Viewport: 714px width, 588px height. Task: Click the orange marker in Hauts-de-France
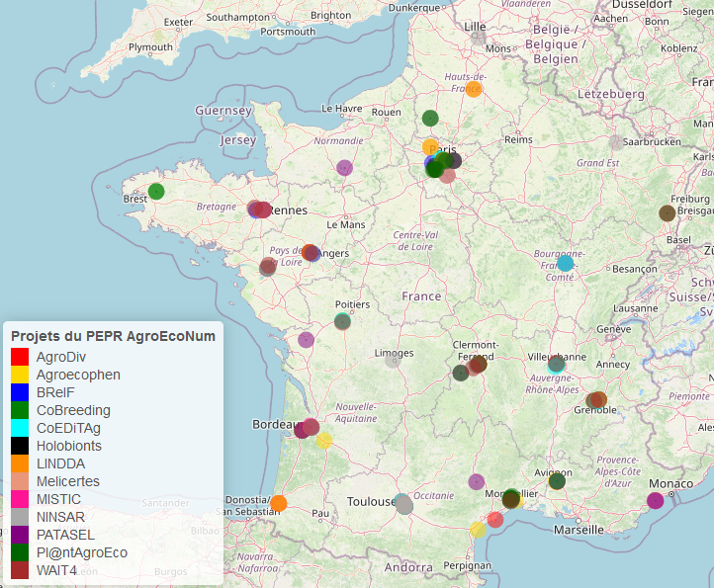pos(474,89)
